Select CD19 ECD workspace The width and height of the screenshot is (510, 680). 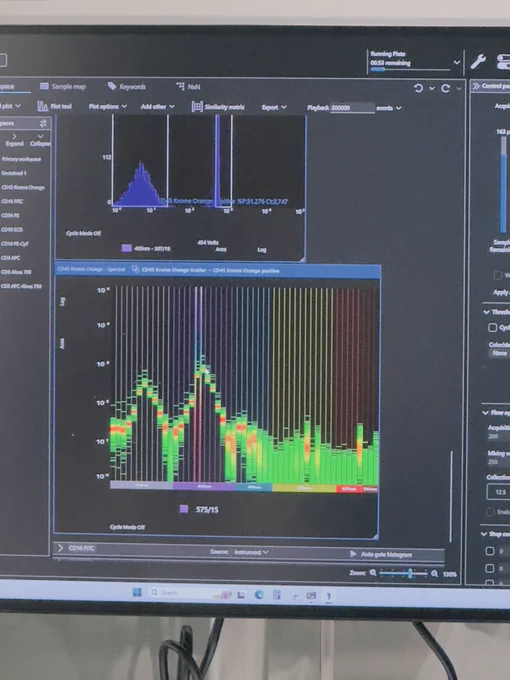(x=12, y=229)
